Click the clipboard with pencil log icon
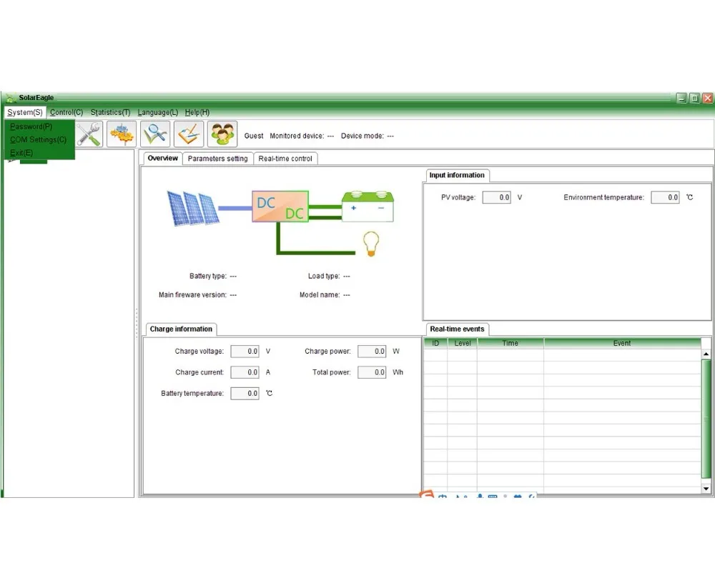 (x=189, y=134)
